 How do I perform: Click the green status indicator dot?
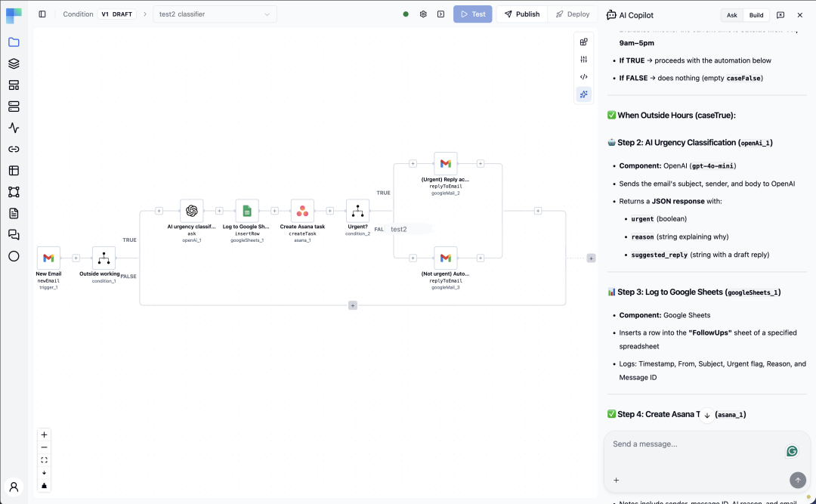tap(406, 14)
